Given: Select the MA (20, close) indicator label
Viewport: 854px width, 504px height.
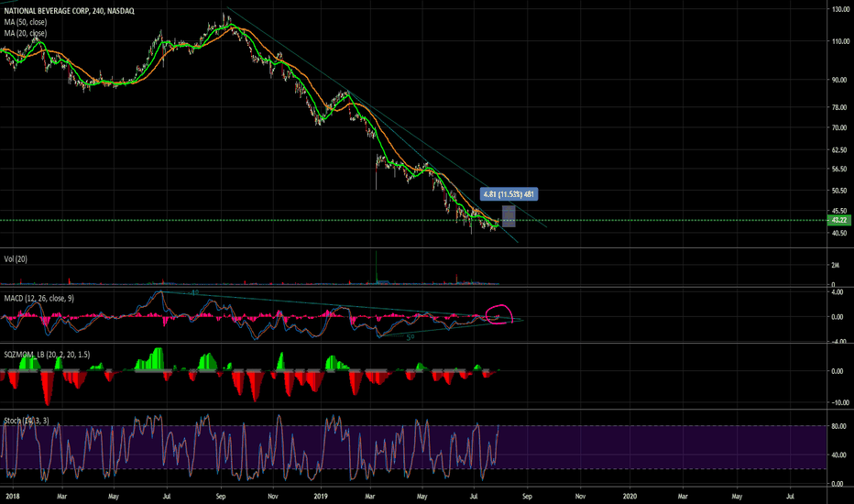Looking at the screenshot, I should point(26,33).
